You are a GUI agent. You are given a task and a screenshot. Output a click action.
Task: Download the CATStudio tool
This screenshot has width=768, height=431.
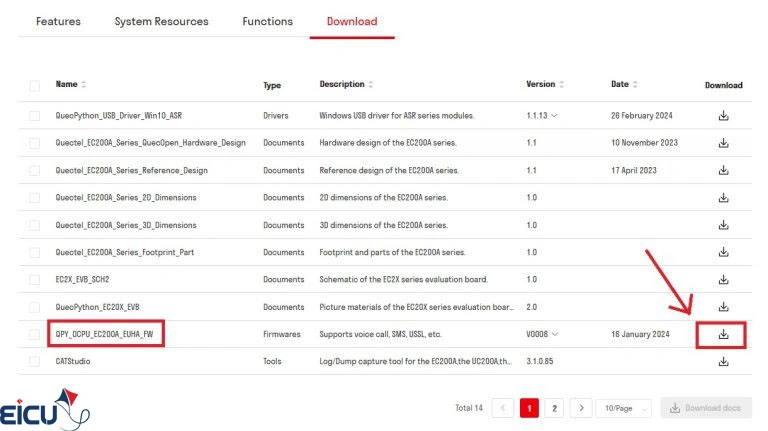coord(723,361)
